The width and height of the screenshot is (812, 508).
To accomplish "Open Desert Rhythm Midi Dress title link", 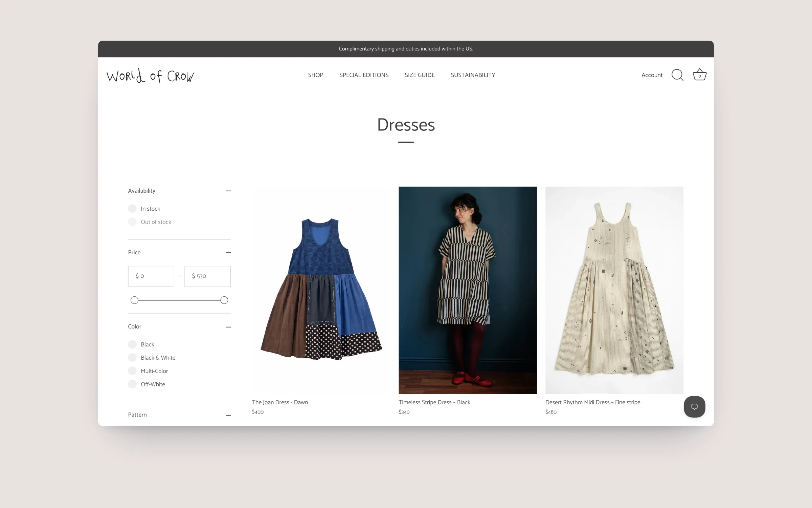I will point(593,402).
